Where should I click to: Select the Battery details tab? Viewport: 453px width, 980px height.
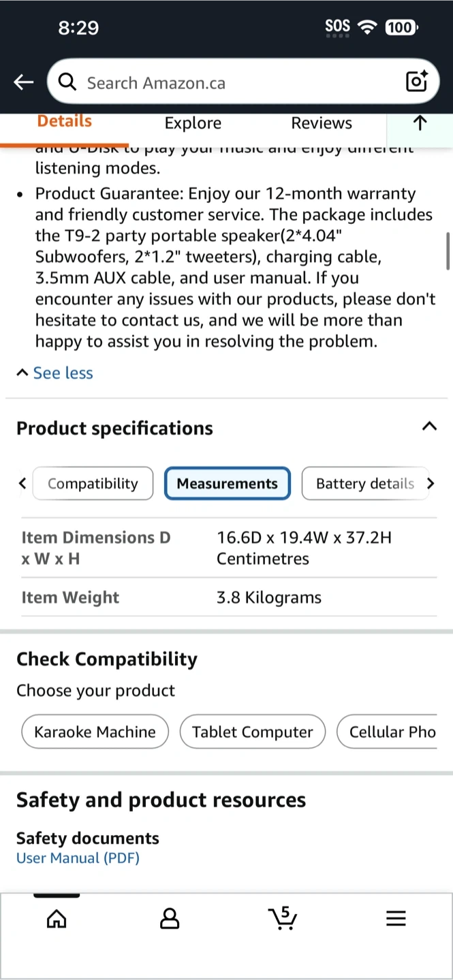tap(365, 484)
